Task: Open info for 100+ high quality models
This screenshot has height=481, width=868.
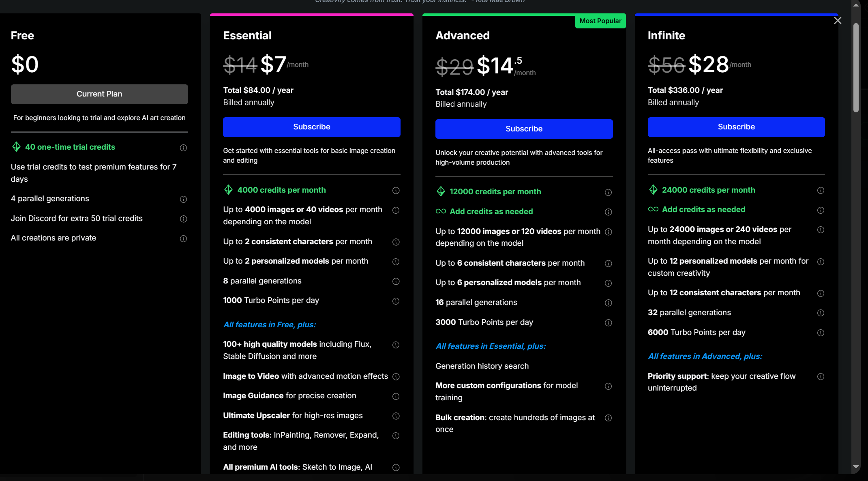Action: [396, 345]
